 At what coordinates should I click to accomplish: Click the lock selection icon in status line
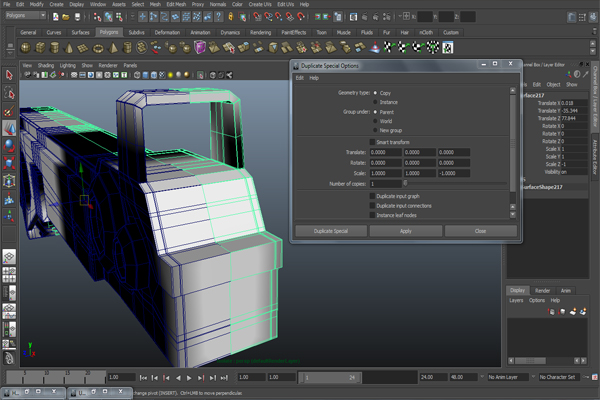point(230,16)
